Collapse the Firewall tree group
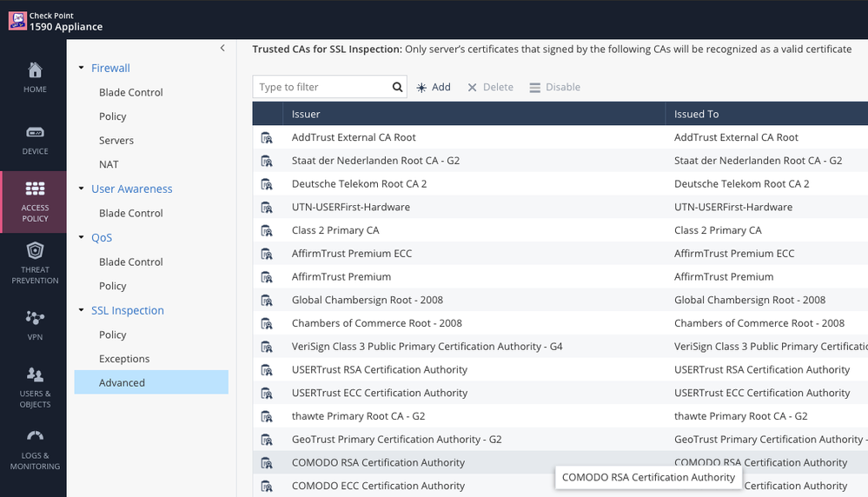The image size is (868, 497). [82, 68]
